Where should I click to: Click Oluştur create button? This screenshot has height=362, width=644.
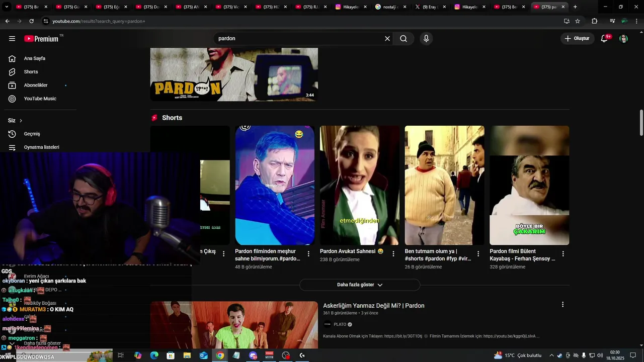(577, 39)
